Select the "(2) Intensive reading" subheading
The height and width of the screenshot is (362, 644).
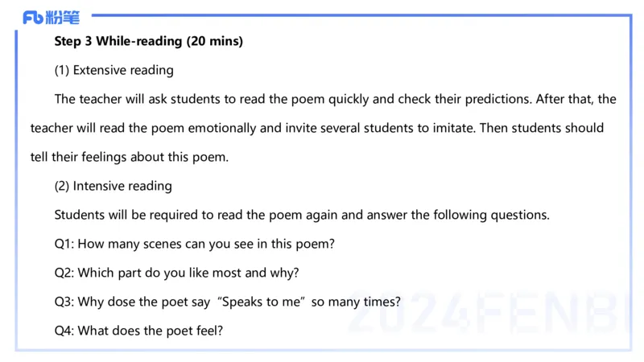(x=113, y=186)
